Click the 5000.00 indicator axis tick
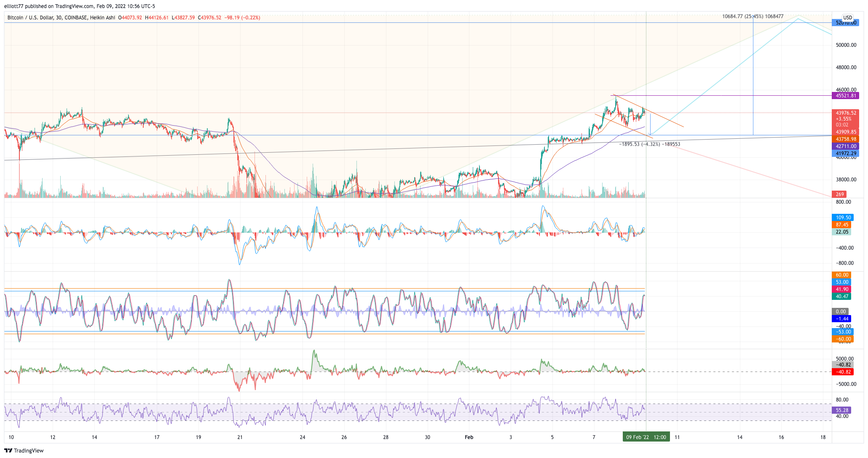 coord(846,359)
